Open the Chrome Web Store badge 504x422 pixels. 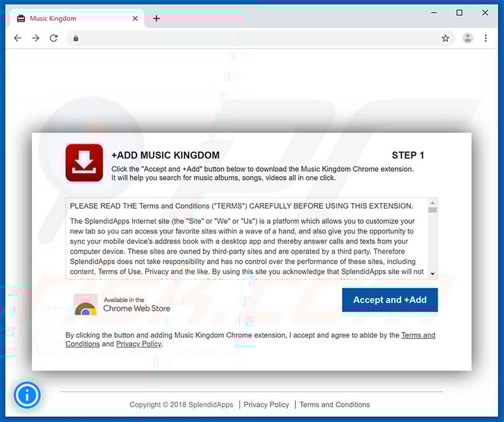122,305
